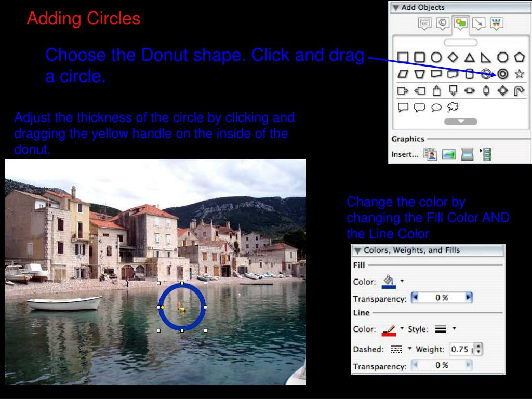Choose the Down Arrow Callout shape
This screenshot has width=532, height=399.
(453, 90)
